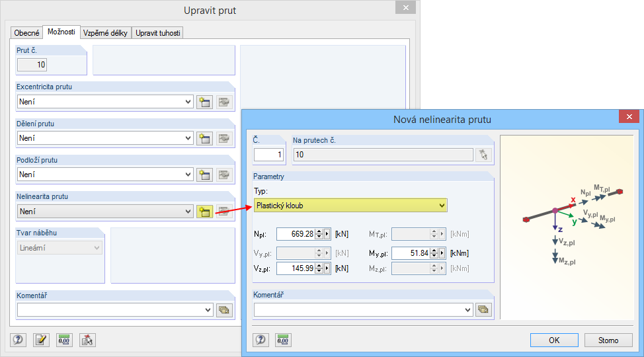Switch to Obecné tab
Screen dimensions: 644x357
point(26,33)
